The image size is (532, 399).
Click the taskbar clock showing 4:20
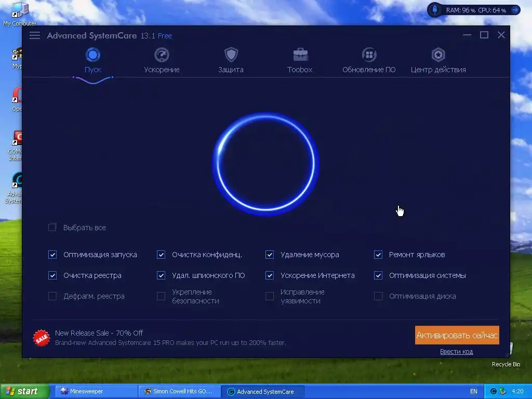(x=517, y=391)
